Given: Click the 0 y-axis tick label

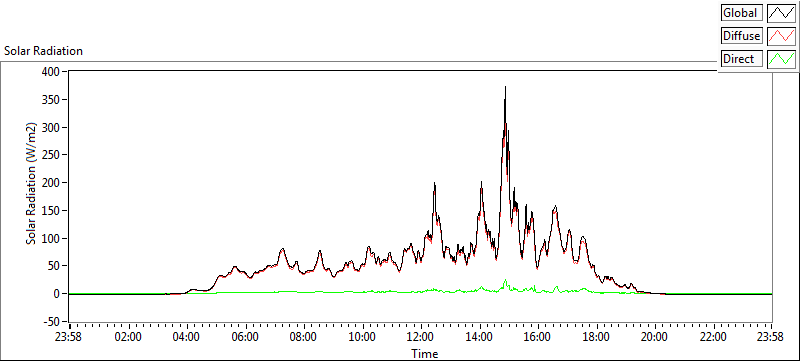Looking at the screenshot, I should coord(56,294).
